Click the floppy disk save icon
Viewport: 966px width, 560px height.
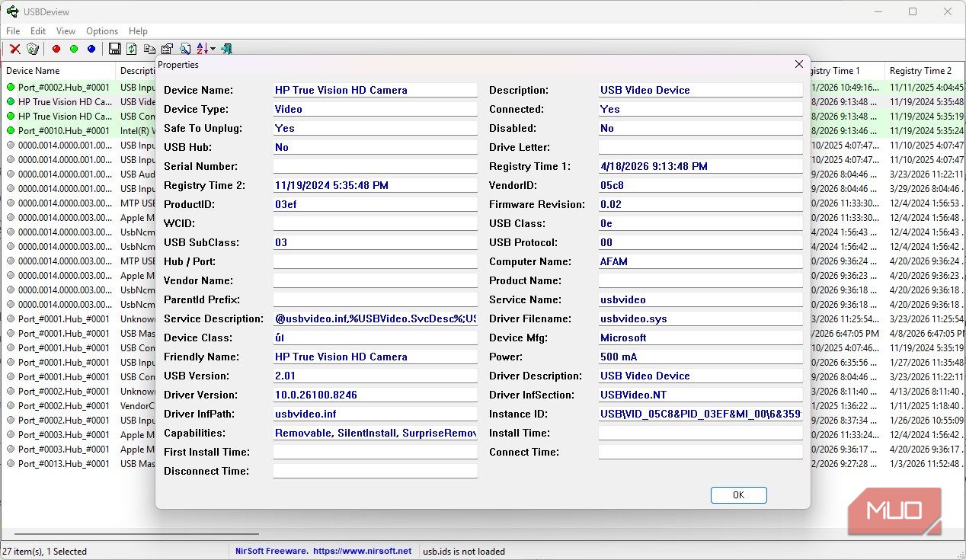coord(115,49)
